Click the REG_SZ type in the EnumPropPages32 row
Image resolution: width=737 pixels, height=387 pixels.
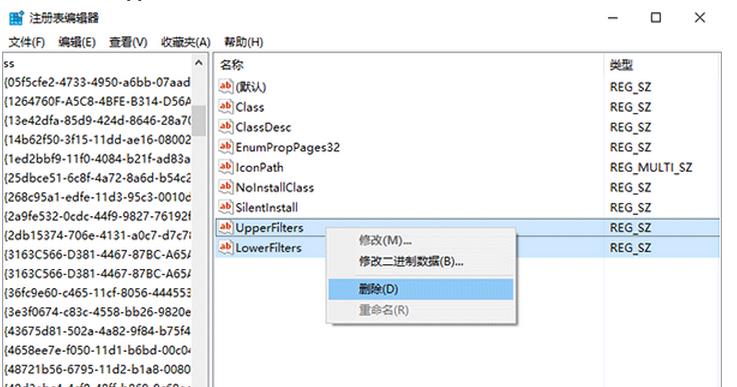[630, 148]
